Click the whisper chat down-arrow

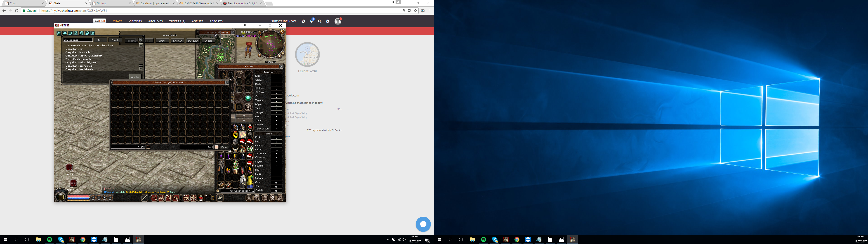(141, 68)
